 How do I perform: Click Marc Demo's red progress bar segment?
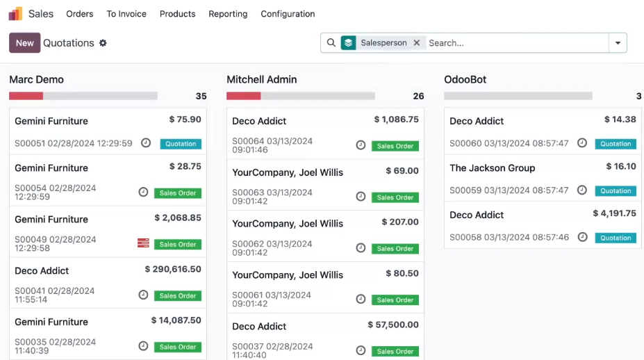26,96
